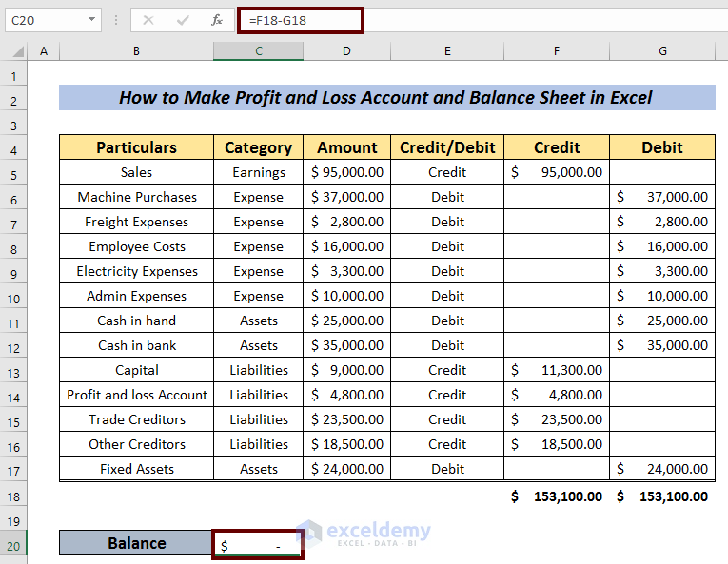Select the Employee Costs cell

click(136, 246)
